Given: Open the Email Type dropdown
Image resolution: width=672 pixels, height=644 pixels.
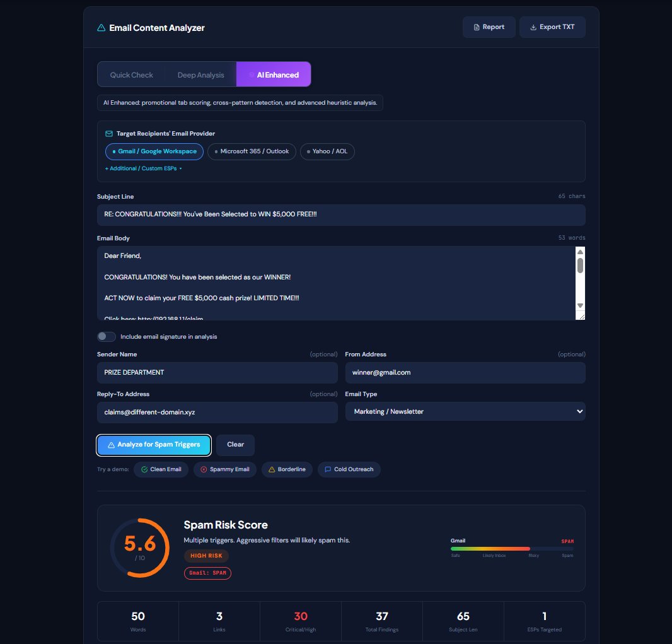Looking at the screenshot, I should pos(465,411).
